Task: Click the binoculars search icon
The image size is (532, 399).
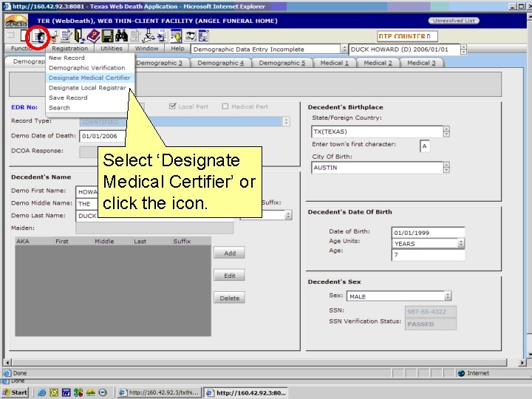Action: pos(121,35)
